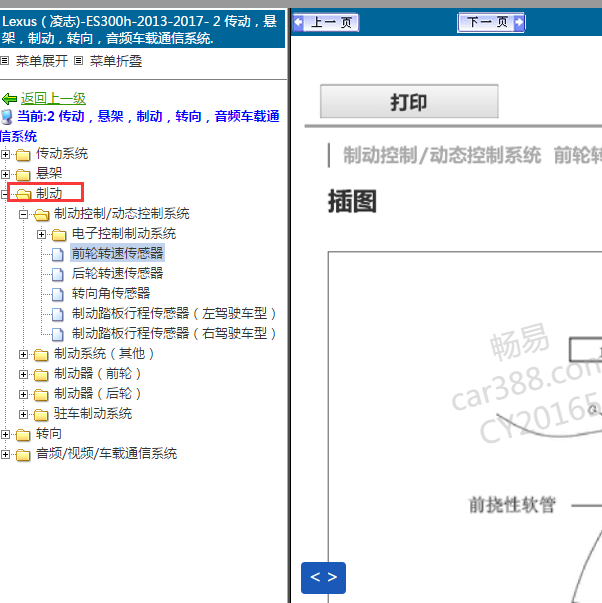Expand the 电子控制制动系统 node
Image resolution: width=602 pixels, height=603 pixels.
(x=42, y=234)
